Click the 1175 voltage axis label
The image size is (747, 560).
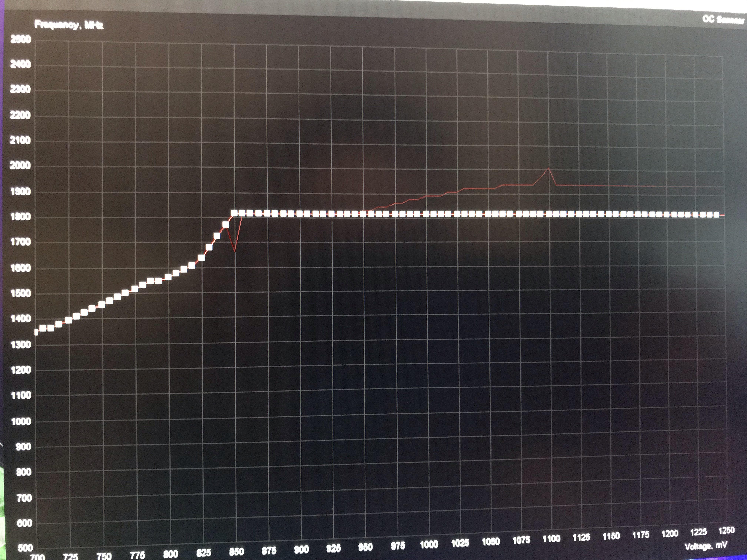point(640,535)
